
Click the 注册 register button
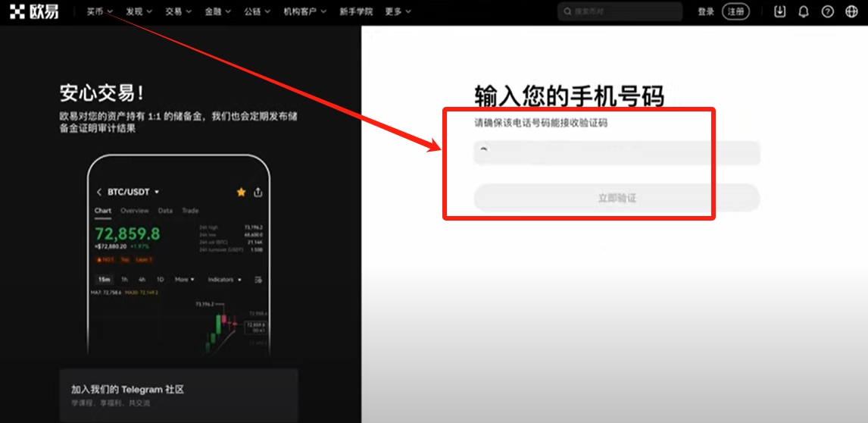pyautogui.click(x=735, y=11)
